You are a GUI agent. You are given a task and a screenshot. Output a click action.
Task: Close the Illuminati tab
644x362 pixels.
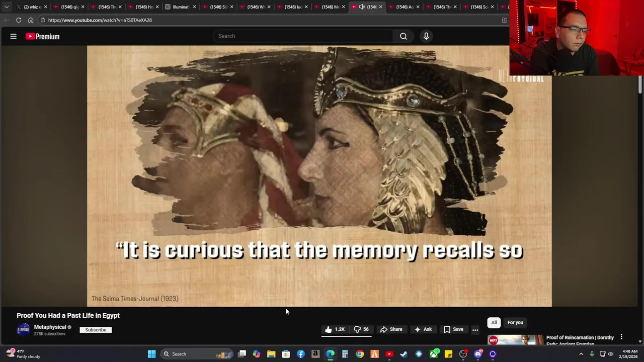click(194, 7)
